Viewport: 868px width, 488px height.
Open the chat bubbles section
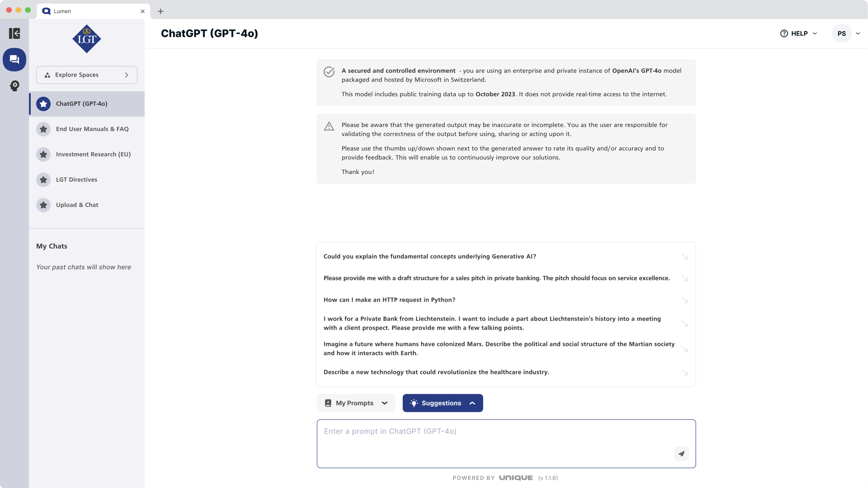pyautogui.click(x=14, y=59)
